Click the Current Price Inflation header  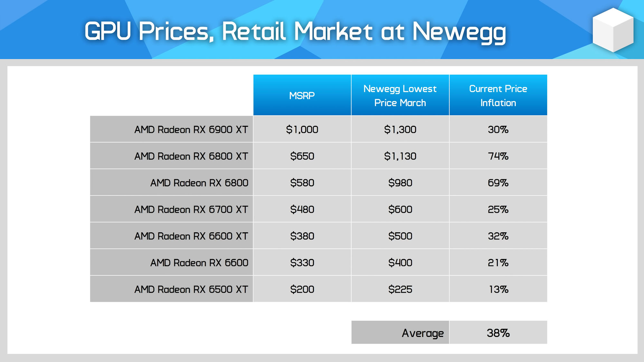click(x=498, y=95)
